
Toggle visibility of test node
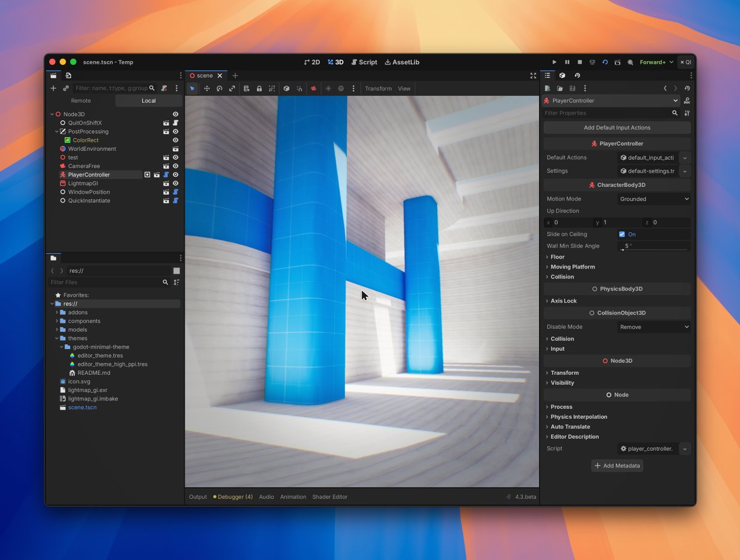(175, 157)
